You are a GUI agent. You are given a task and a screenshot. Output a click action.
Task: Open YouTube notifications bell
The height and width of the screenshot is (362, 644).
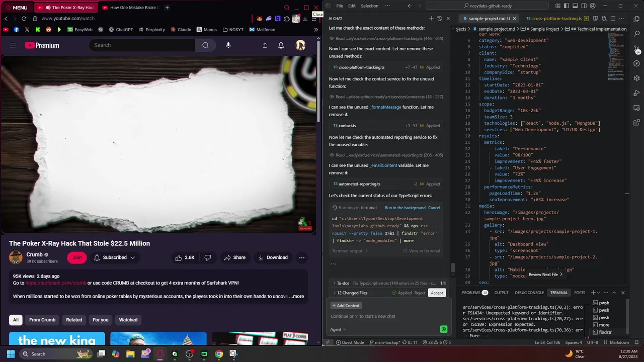pyautogui.click(x=281, y=45)
